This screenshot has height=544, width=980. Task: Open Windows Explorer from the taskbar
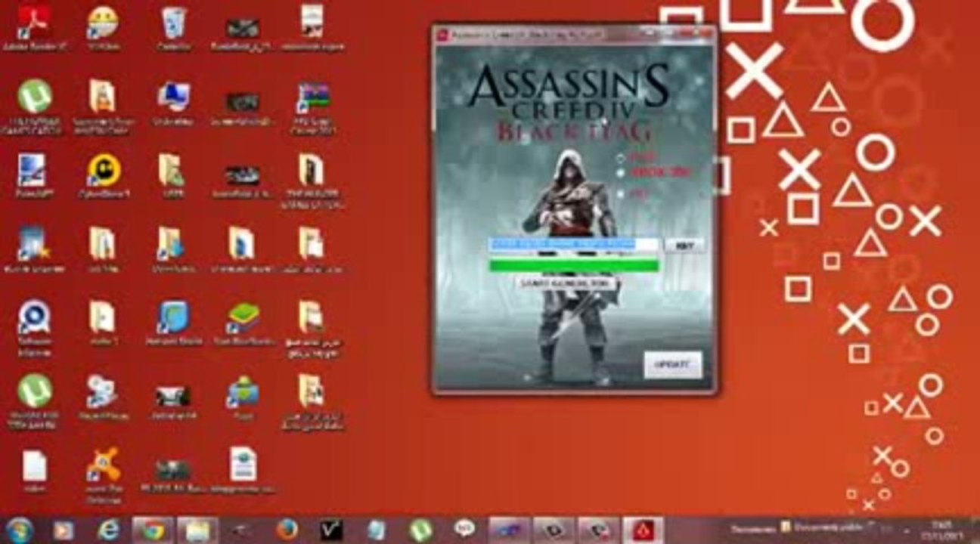pos(198,530)
